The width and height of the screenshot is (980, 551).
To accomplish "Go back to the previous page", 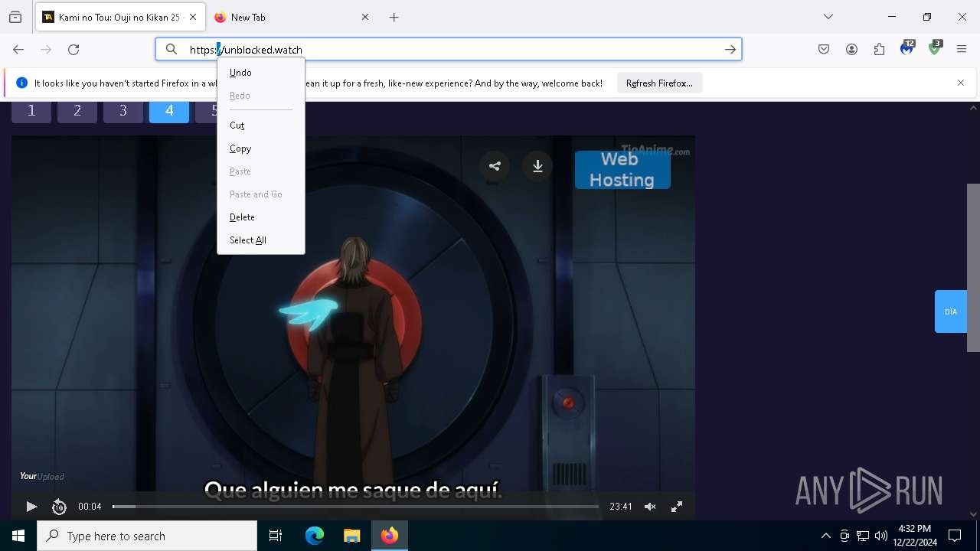I will click(18, 50).
